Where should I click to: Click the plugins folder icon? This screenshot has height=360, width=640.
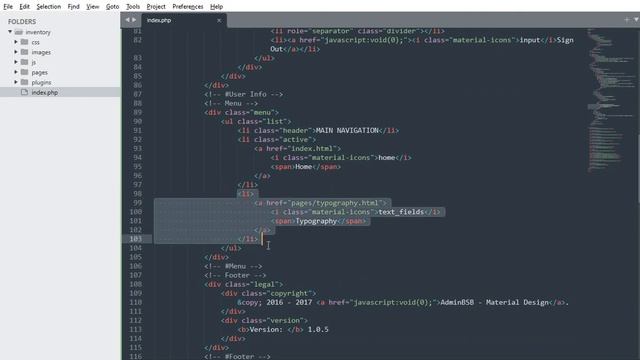pyautogui.click(x=24, y=82)
